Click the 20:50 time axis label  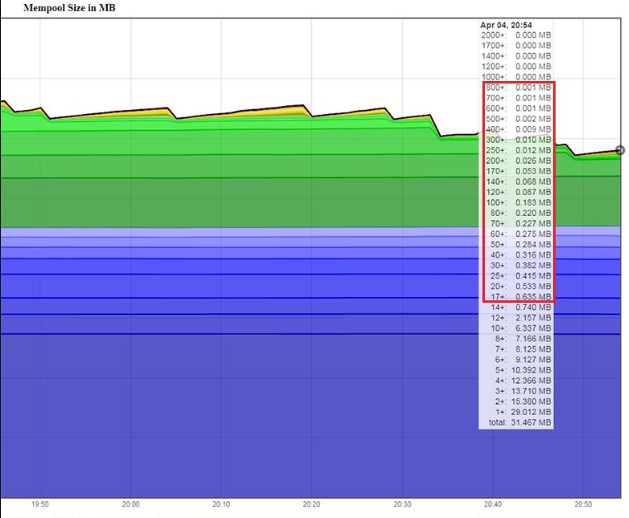point(583,505)
